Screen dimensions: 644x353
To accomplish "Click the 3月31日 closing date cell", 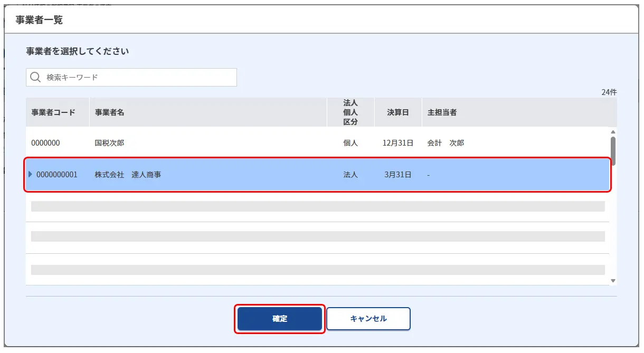I will point(398,175).
